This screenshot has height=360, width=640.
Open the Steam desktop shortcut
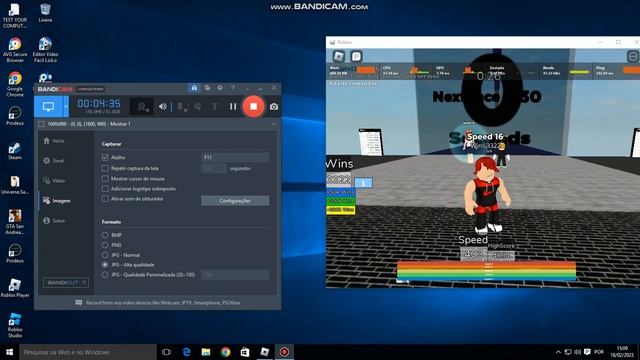click(x=15, y=151)
